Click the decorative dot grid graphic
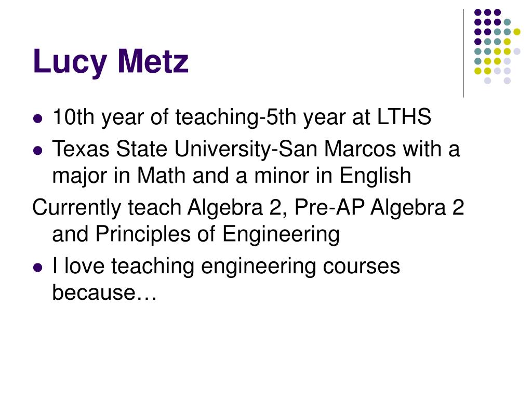Screen dimensions: 532x399 click(497, 46)
